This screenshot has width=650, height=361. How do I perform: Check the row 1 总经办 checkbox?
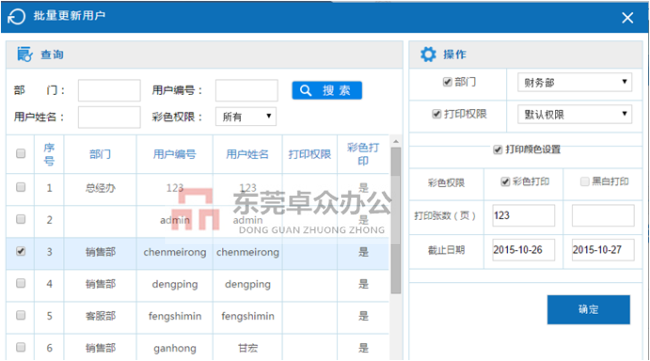click(20, 187)
